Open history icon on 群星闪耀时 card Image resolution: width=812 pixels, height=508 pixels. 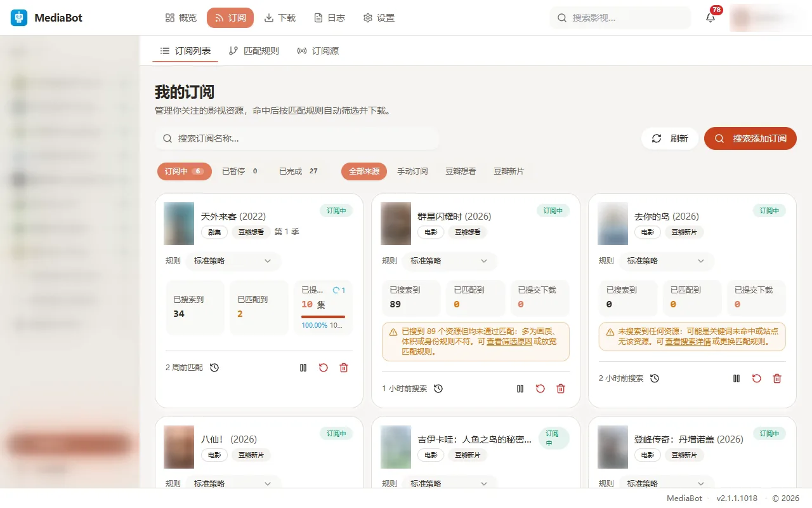(438, 389)
